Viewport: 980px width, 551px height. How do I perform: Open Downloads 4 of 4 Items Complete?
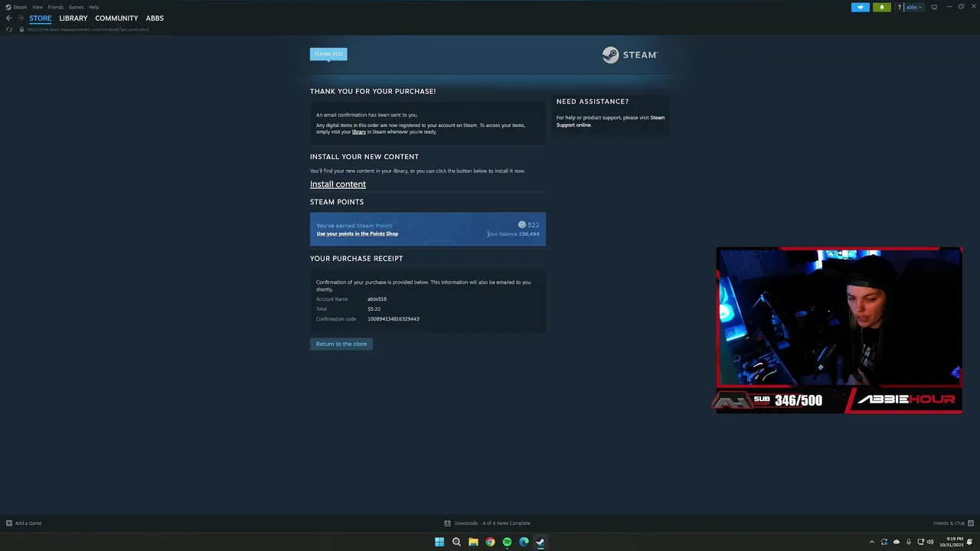[492, 523]
